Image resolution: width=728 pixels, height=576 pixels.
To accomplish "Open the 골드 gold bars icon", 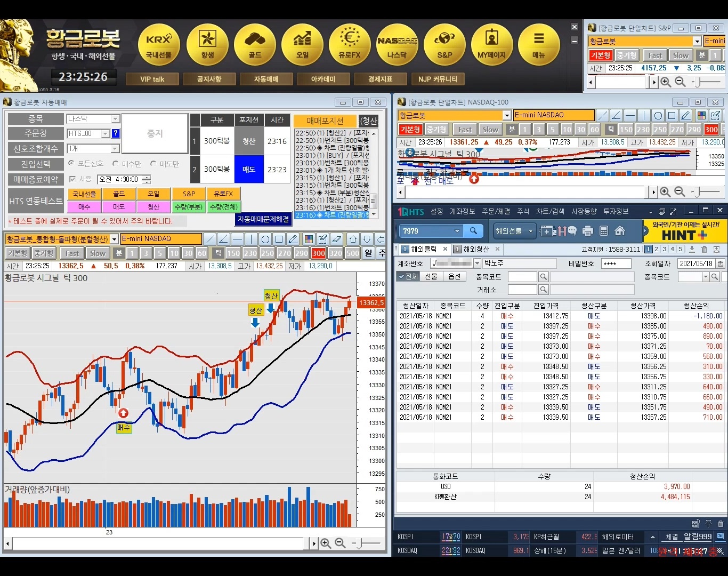I will tap(255, 45).
